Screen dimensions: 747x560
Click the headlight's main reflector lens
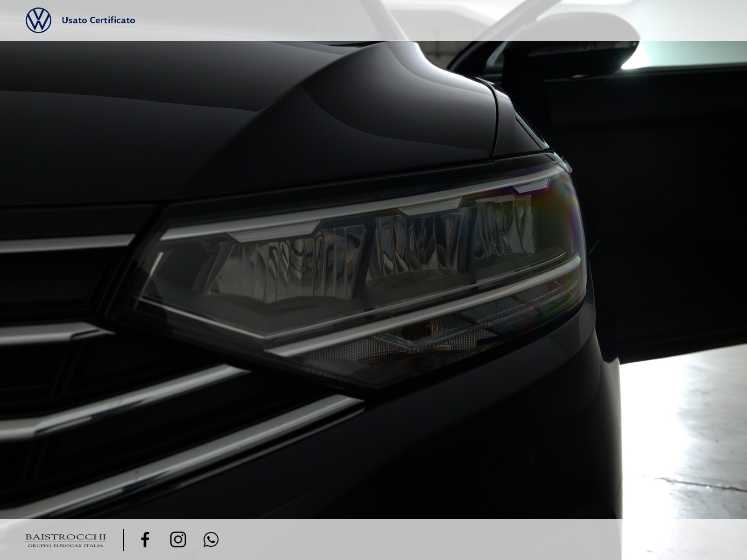pos(299,271)
